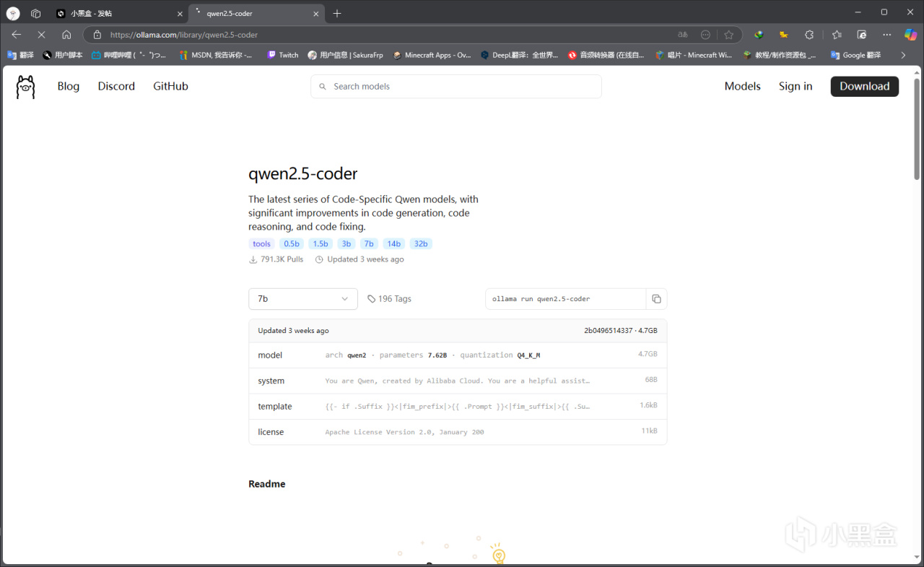Select the 0.5b size tag
Viewport: 924px width, 567px height.
pyautogui.click(x=292, y=244)
